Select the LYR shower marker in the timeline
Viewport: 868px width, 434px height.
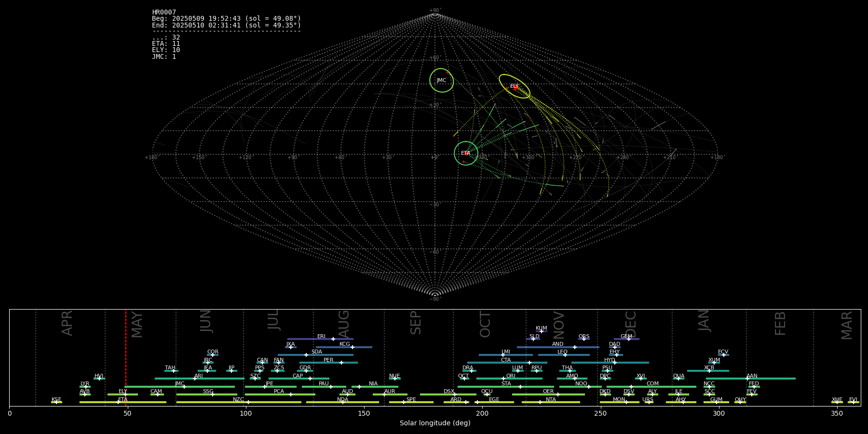click(85, 387)
